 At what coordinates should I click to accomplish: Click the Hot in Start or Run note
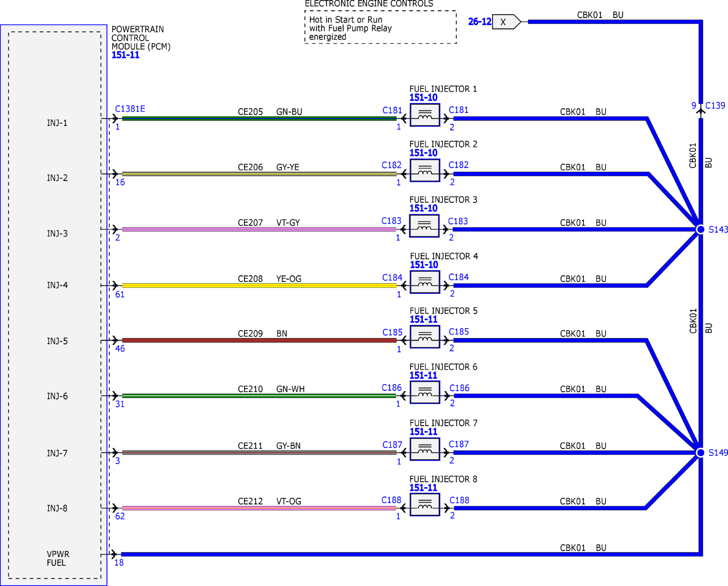click(x=350, y=28)
